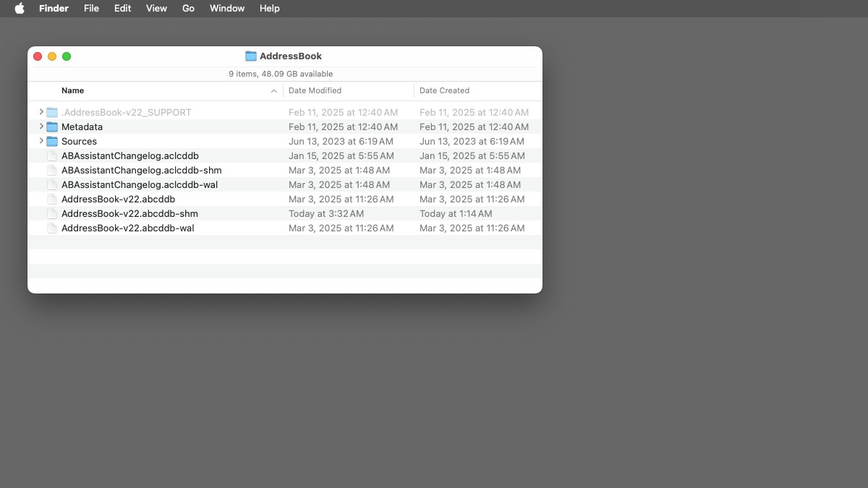Select the ABAssistantChangelog.aclcddb-shm file icon
The height and width of the screenshot is (488, 868).
[x=52, y=170]
